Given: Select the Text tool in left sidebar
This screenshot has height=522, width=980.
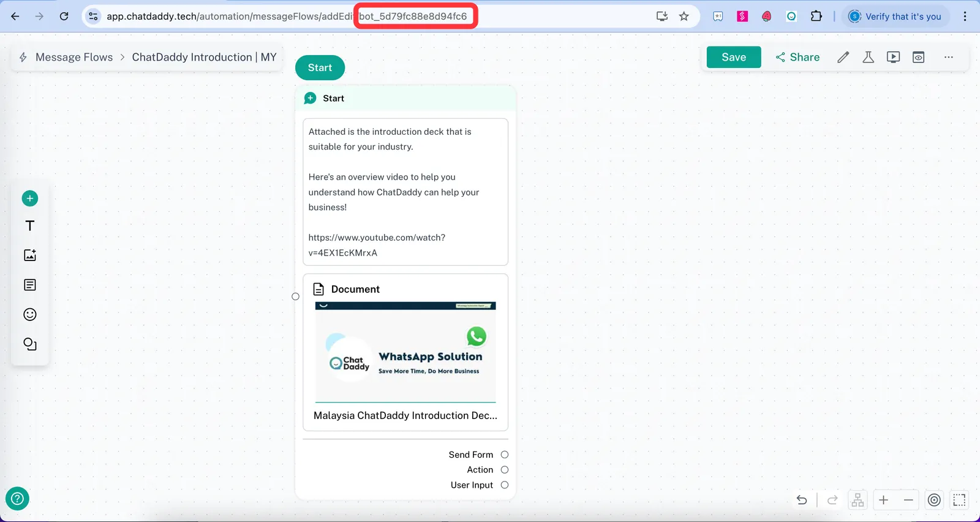Looking at the screenshot, I should coord(30,226).
